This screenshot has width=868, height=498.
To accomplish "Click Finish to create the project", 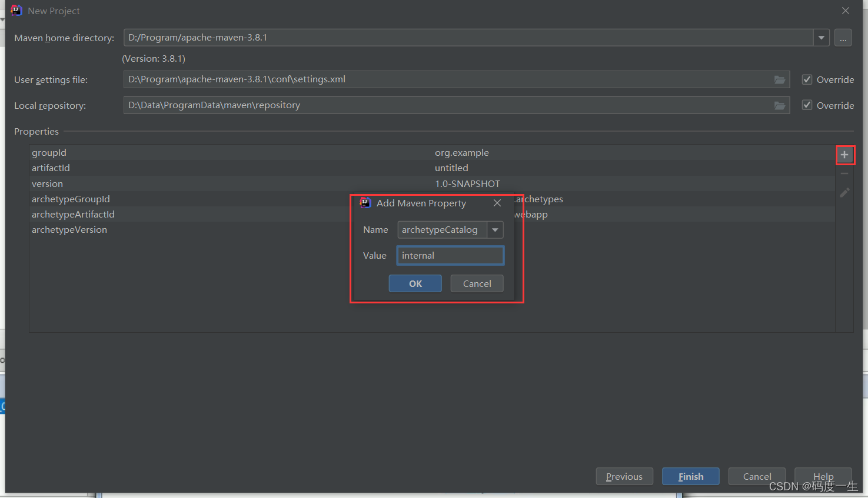I will (x=691, y=476).
